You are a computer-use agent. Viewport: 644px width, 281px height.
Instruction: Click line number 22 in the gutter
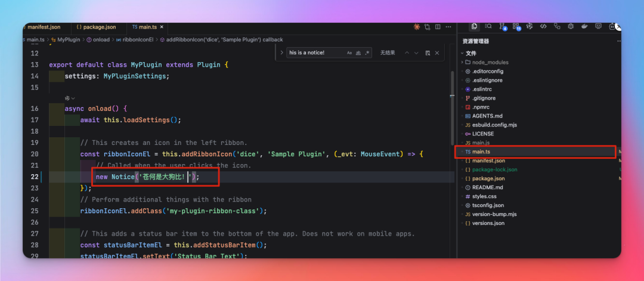[35, 177]
